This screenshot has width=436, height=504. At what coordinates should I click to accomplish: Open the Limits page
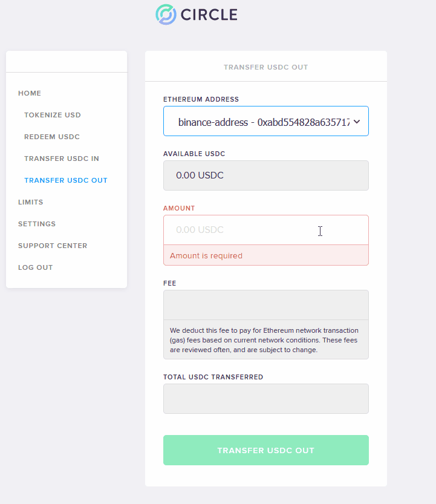point(30,202)
